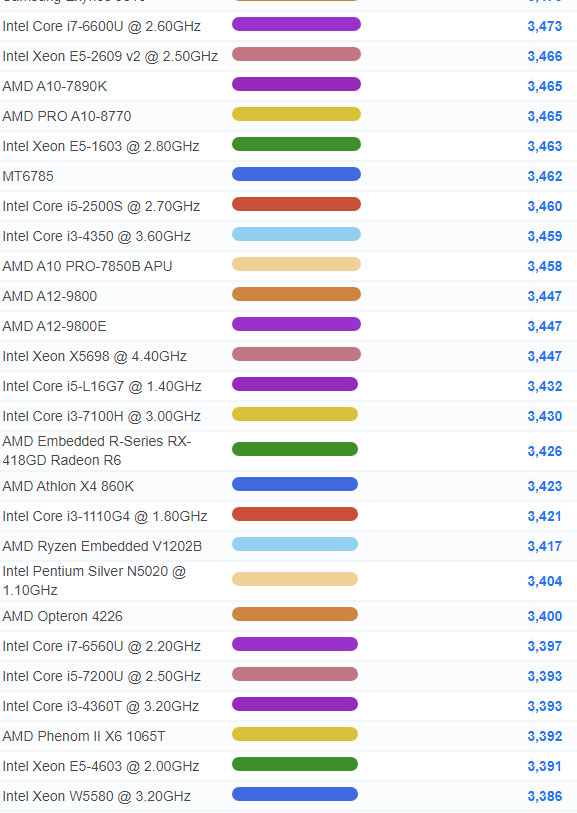Click the 3,430 score value
The height and width of the screenshot is (813, 577).
pos(545,417)
